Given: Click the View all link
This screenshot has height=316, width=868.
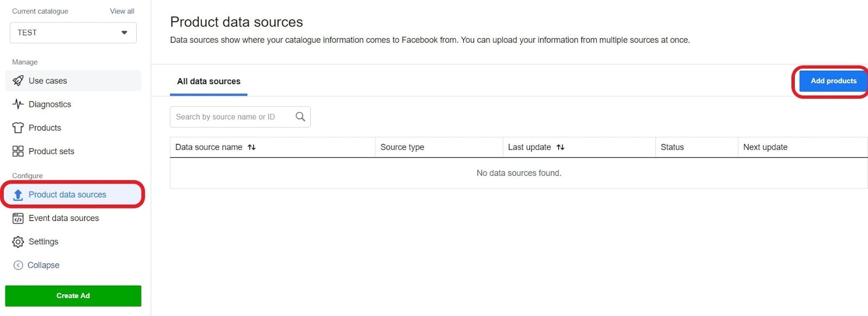Looking at the screenshot, I should 122,11.
